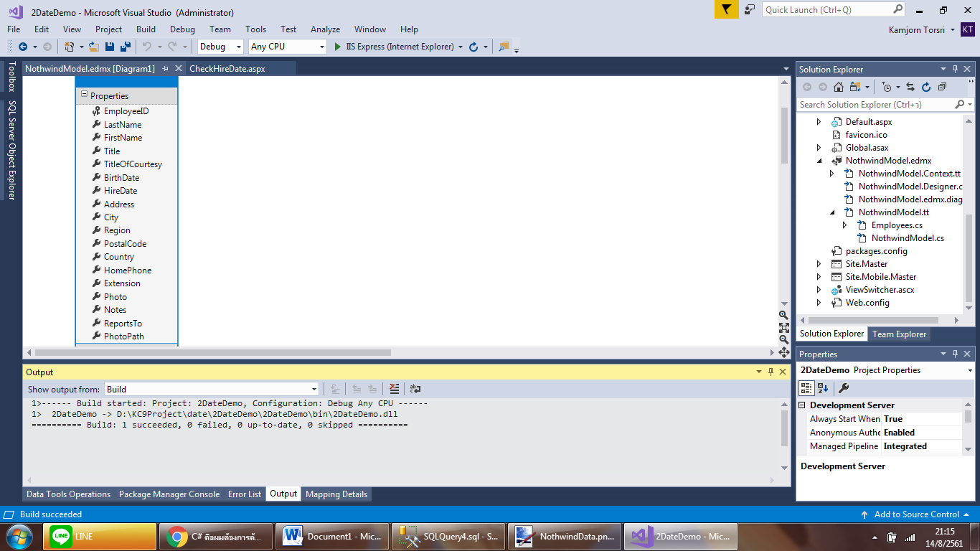Open the Build menu
The image size is (980, 551).
pos(146,29)
